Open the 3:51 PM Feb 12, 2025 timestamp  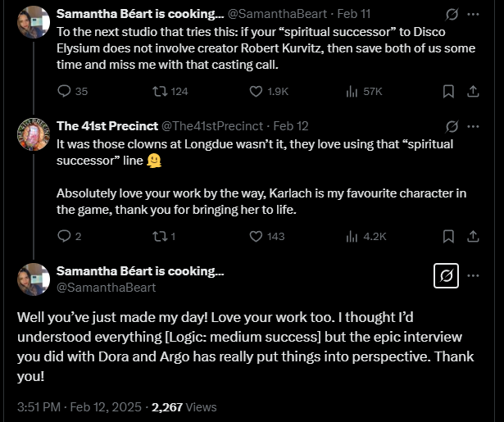pyautogui.click(x=79, y=407)
